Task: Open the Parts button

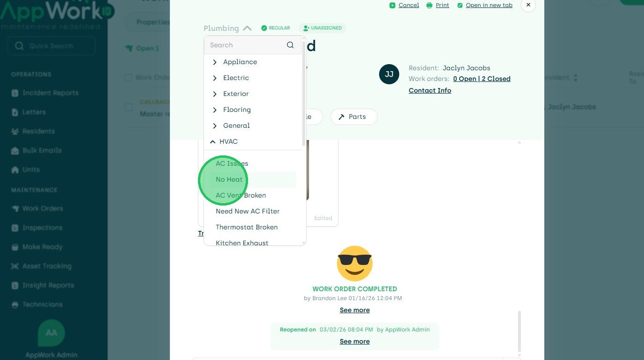Action: 354,117
